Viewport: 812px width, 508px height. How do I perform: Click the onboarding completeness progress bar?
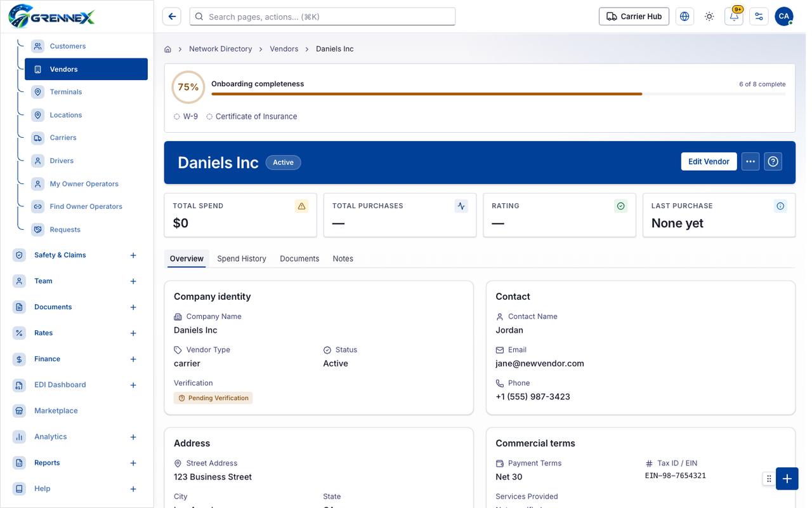[499, 94]
